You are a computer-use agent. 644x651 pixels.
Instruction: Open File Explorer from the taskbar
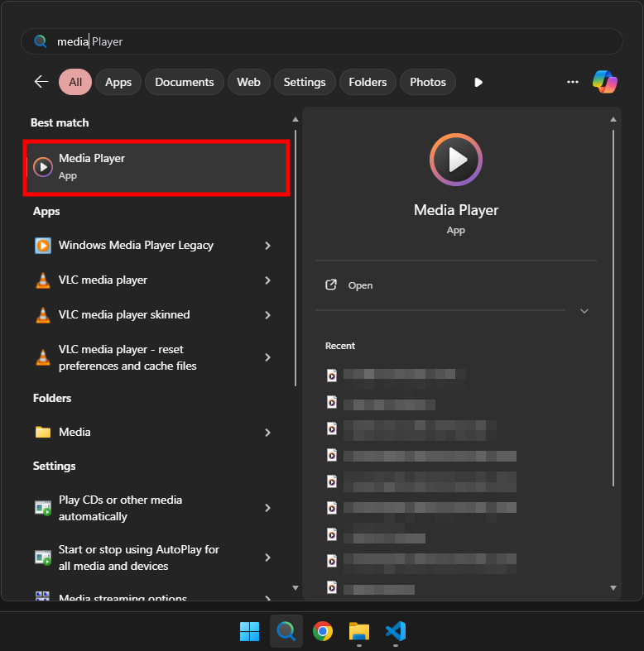[x=359, y=631]
